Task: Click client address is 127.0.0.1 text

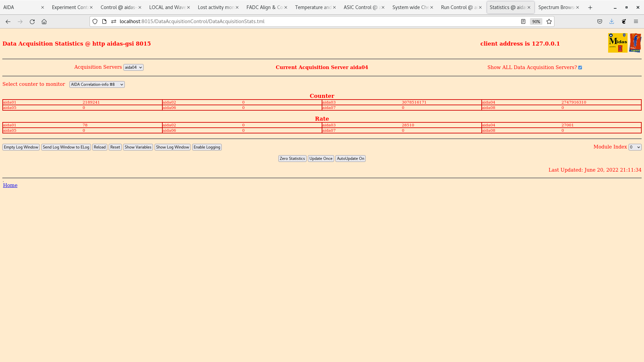Action: point(520,44)
